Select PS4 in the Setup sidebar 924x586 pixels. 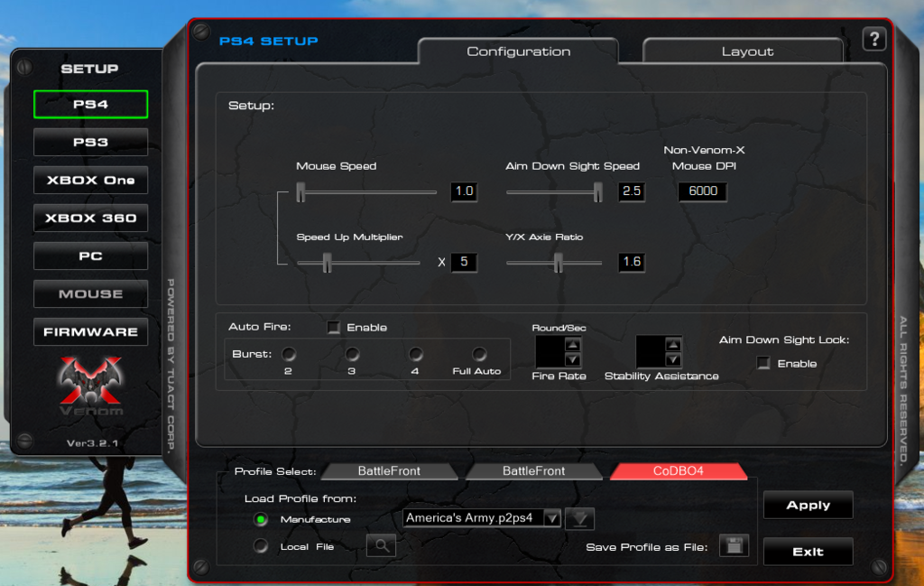(91, 105)
